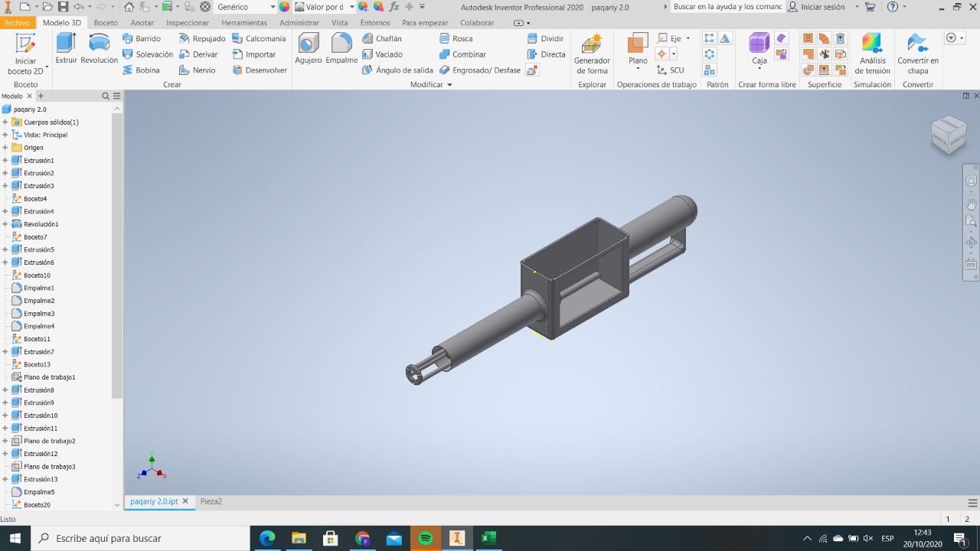Click the SCU coordinate system tool

pos(670,70)
